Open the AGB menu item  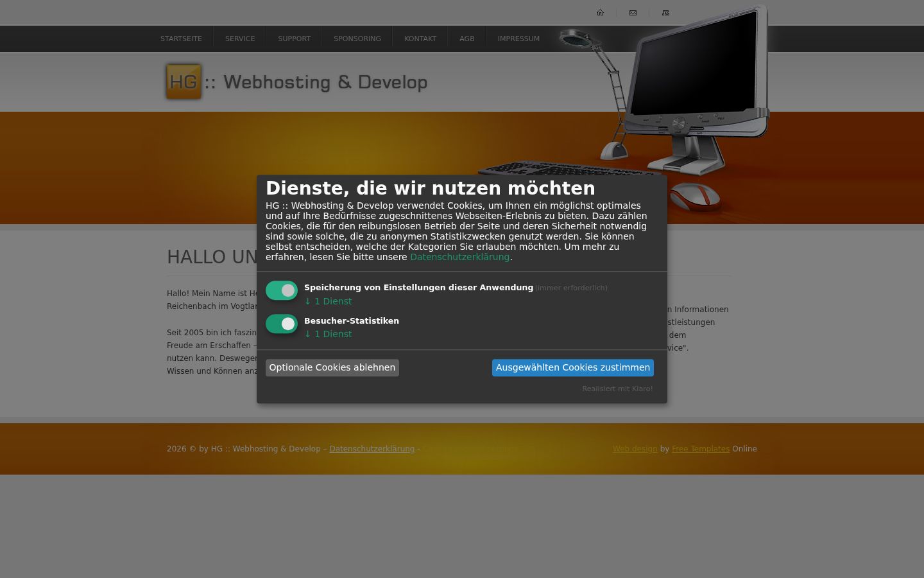467,39
